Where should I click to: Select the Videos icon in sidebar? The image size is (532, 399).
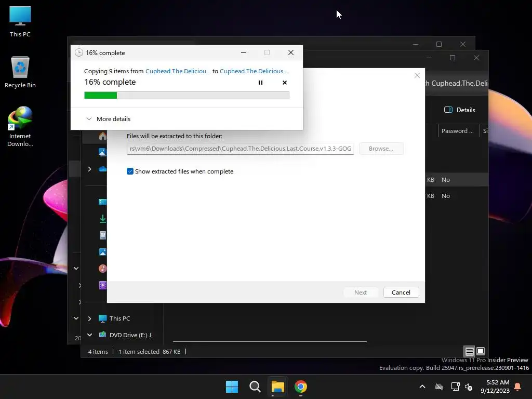[x=102, y=285]
